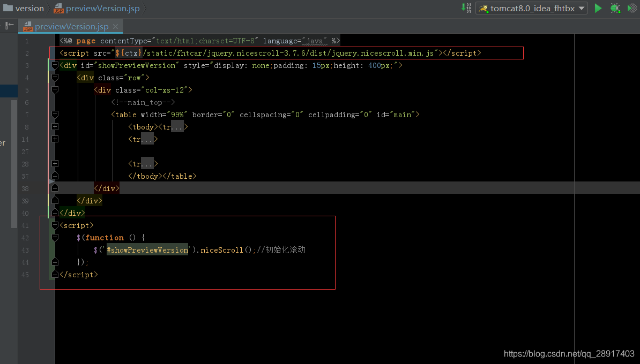This screenshot has height=364, width=640.
Task: Select the previewVersion.jsp breadcrumb
Action: 96,8
